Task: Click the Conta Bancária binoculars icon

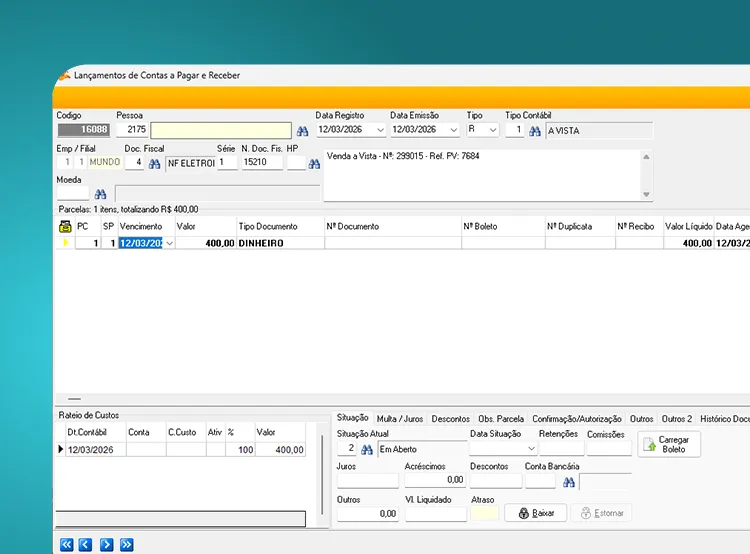Action: (569, 482)
